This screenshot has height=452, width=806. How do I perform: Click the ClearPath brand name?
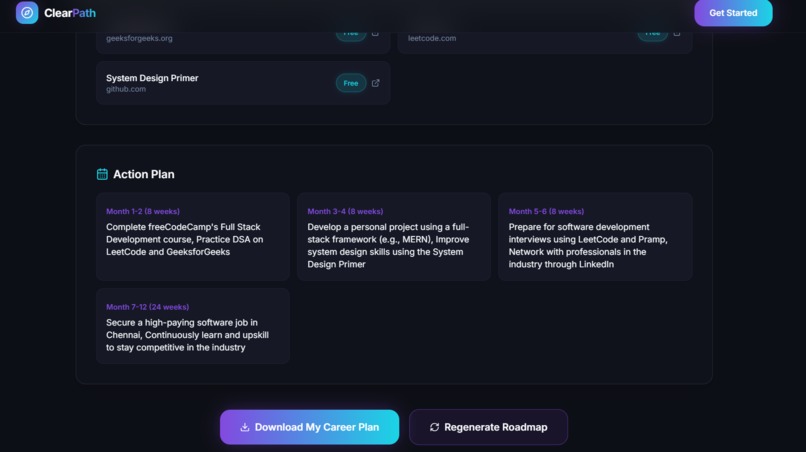(x=70, y=13)
